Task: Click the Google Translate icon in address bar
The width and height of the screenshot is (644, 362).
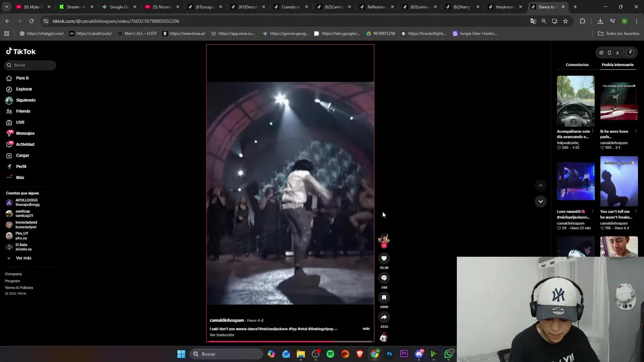Action: click(x=533, y=21)
